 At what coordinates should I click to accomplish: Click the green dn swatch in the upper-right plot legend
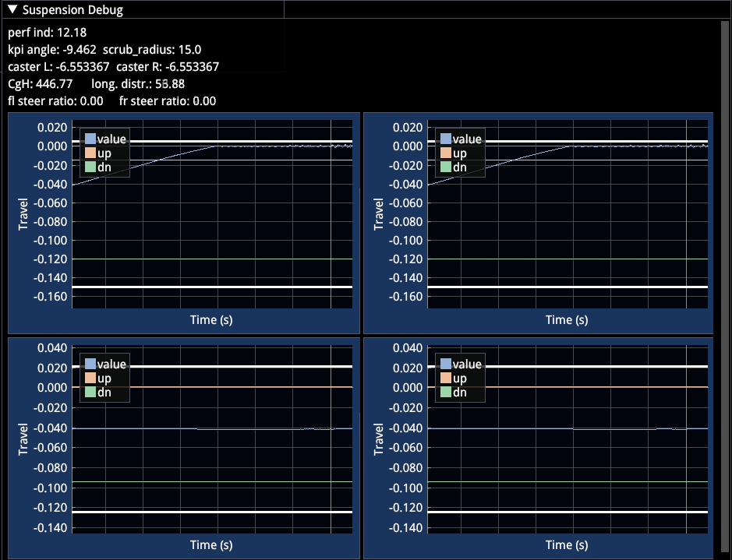[446, 167]
